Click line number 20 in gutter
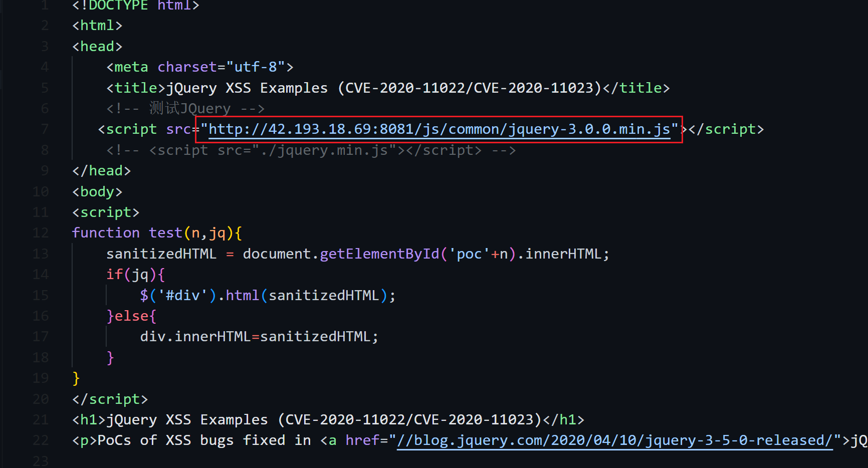 click(x=41, y=399)
